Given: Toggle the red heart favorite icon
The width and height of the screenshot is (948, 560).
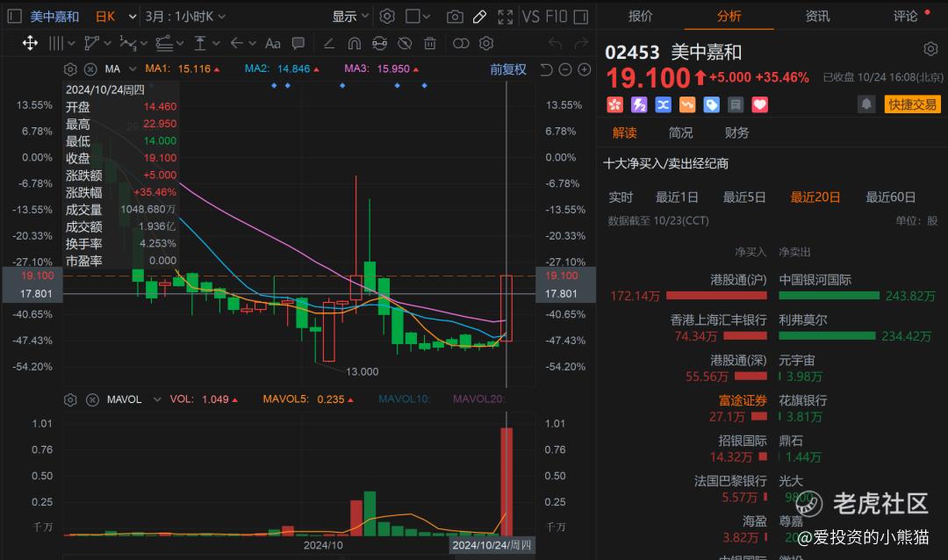Looking at the screenshot, I should coord(759,104).
